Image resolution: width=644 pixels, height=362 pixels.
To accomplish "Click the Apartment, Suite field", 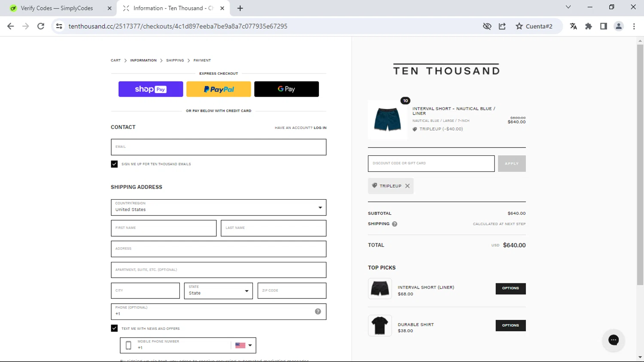I will [219, 270].
